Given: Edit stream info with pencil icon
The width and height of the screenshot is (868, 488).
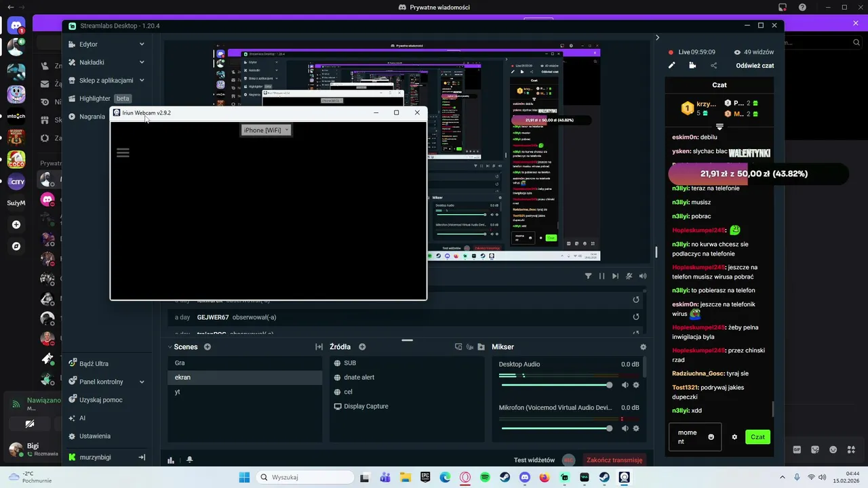Looking at the screenshot, I should (672, 66).
